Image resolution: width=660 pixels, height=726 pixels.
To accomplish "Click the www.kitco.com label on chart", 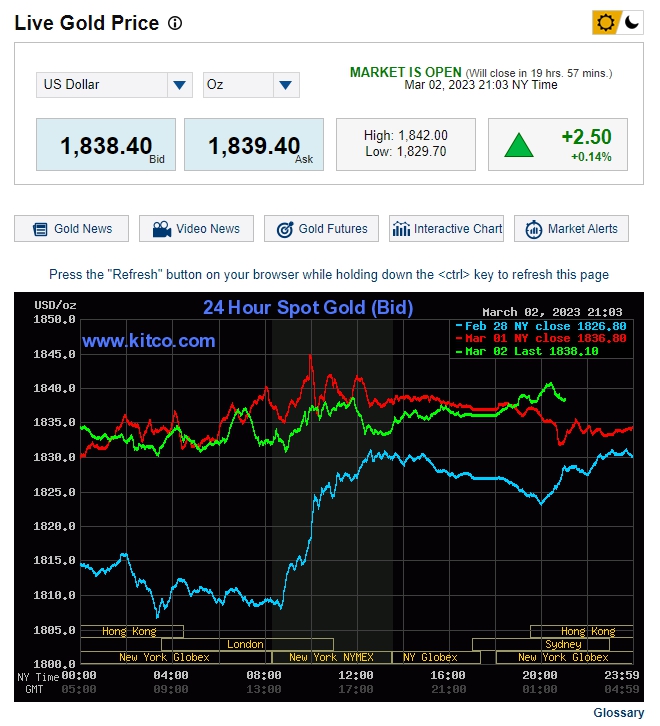I will click(149, 341).
